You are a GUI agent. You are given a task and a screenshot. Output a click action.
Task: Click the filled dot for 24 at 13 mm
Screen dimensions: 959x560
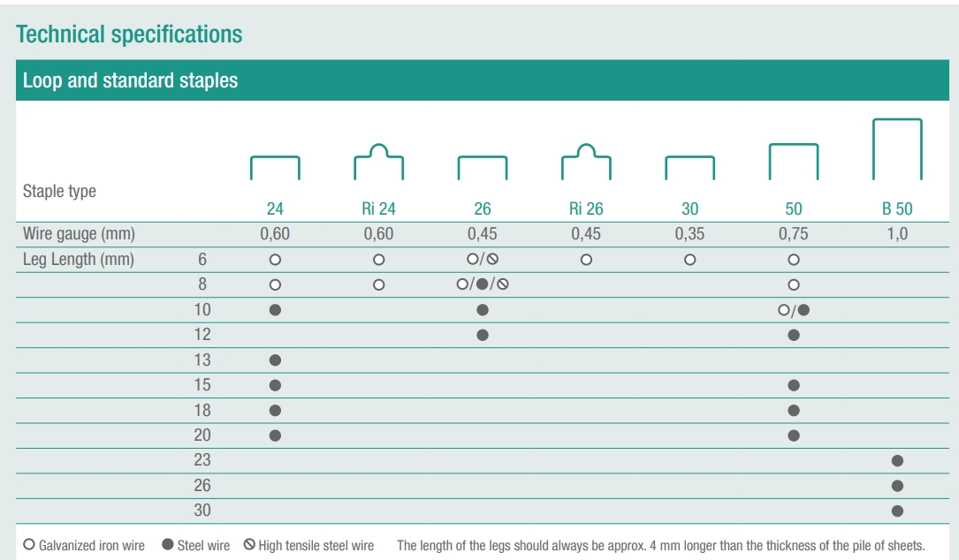(x=275, y=360)
